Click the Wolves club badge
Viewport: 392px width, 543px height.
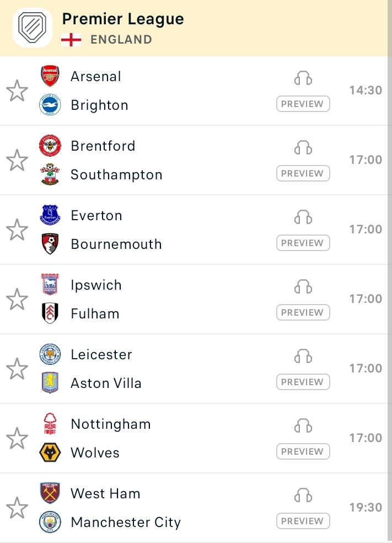tap(50, 453)
